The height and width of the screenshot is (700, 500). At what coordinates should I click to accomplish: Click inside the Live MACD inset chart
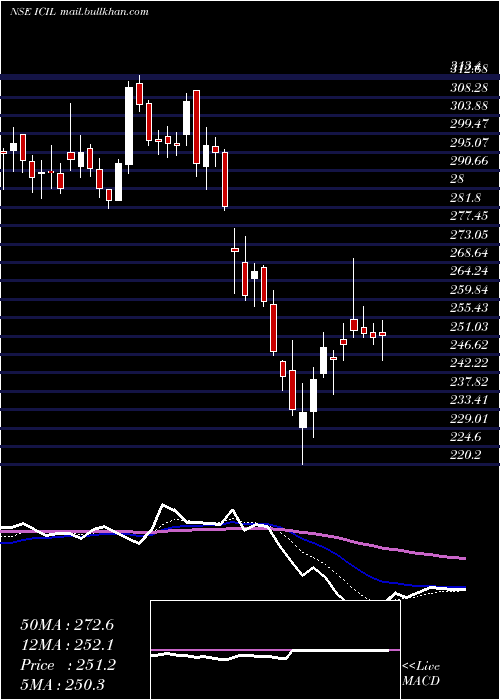(x=275, y=650)
